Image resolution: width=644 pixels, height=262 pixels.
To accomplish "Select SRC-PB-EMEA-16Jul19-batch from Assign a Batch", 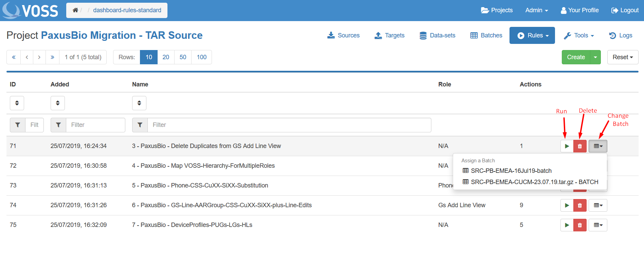I will [x=511, y=171].
